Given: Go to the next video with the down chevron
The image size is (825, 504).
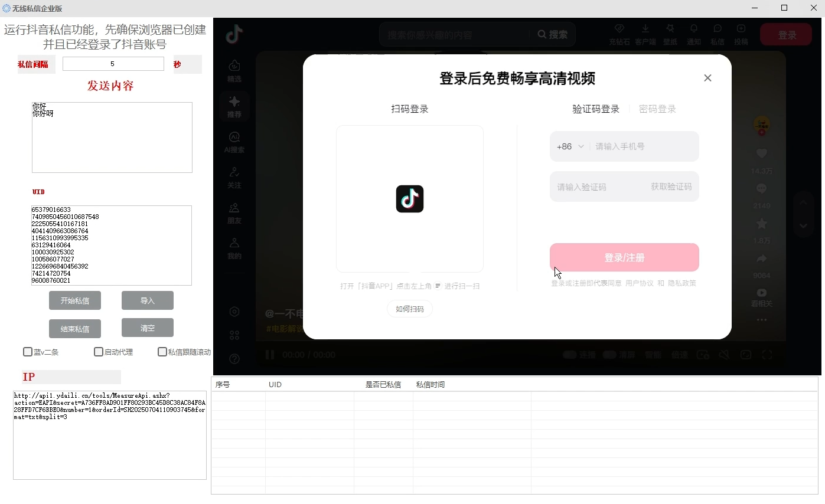Looking at the screenshot, I should click(803, 225).
